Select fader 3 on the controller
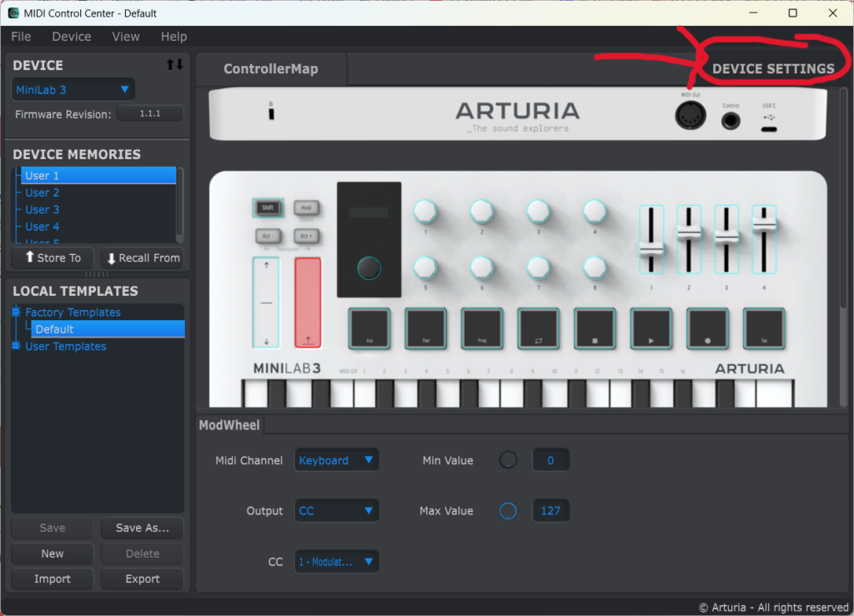 pyautogui.click(x=726, y=239)
